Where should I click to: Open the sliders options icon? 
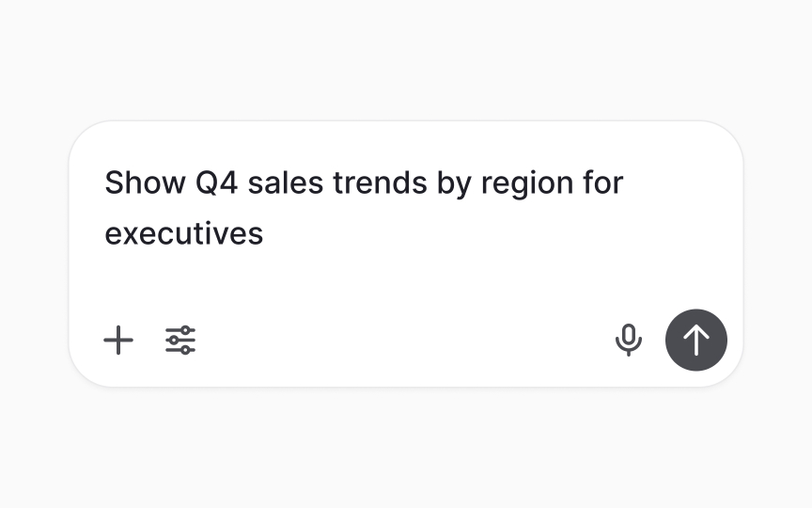coord(180,340)
